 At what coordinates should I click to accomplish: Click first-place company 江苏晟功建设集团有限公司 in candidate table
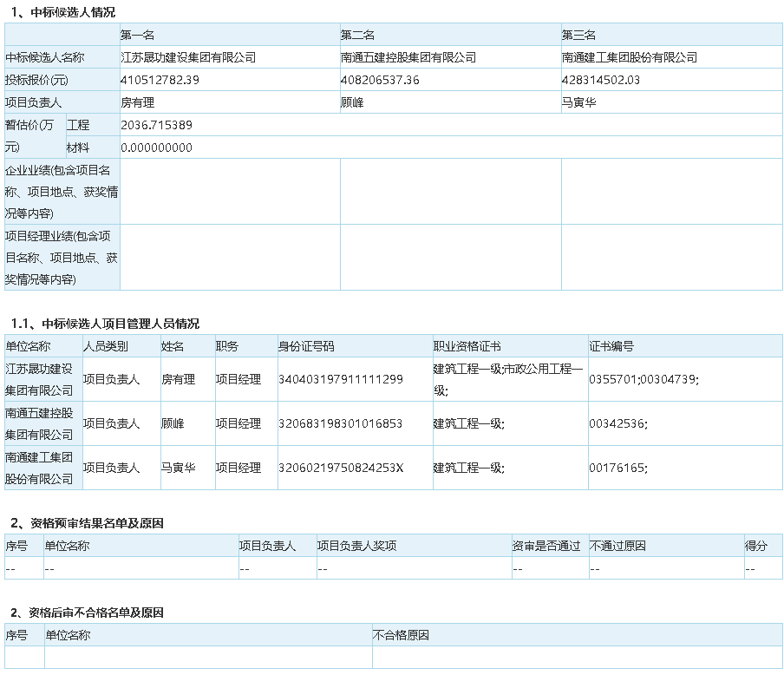pos(188,57)
